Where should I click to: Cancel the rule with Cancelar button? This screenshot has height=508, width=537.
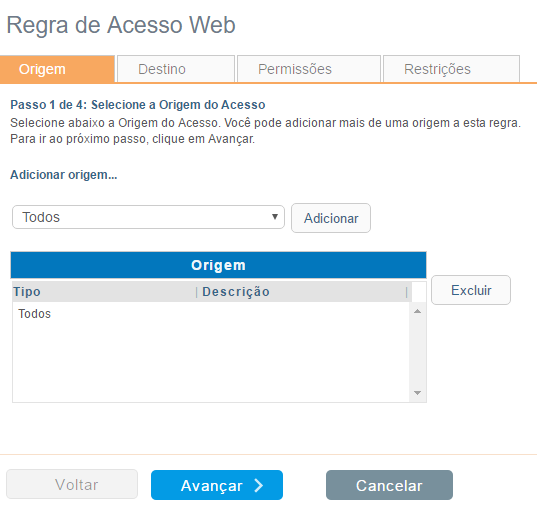coord(389,485)
